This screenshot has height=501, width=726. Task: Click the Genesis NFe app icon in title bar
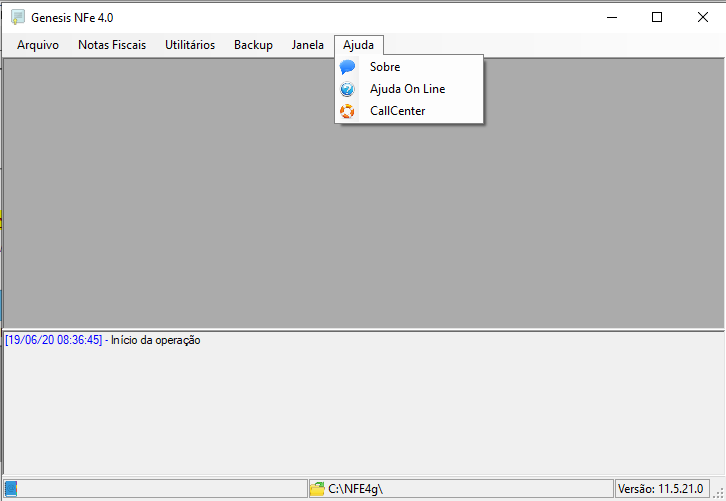[18, 18]
